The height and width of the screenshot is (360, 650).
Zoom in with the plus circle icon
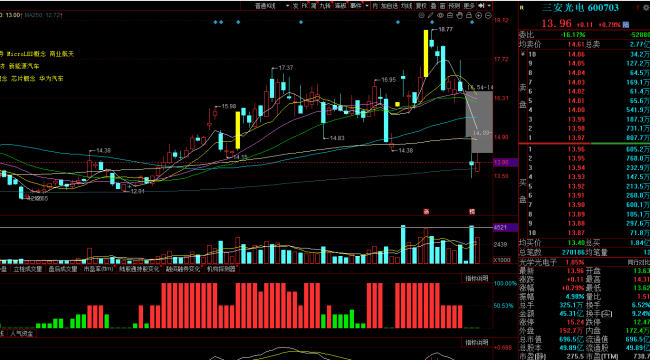pyautogui.click(x=479, y=15)
